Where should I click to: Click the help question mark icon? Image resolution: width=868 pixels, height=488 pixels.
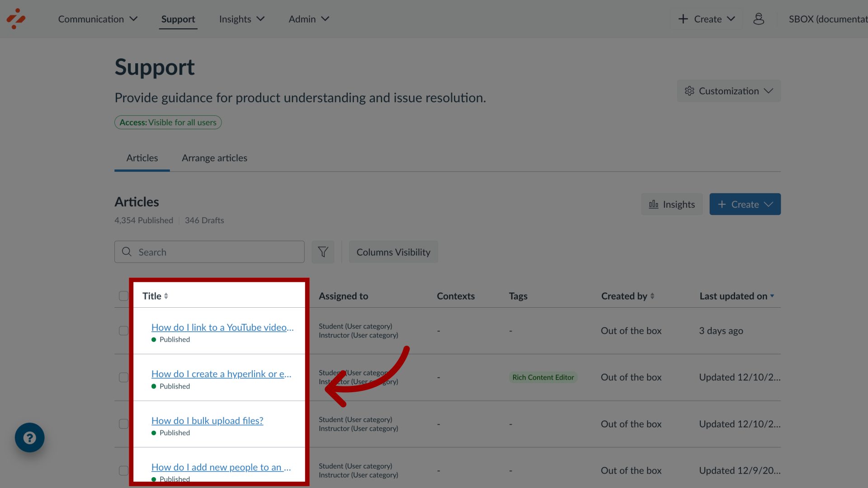point(29,437)
